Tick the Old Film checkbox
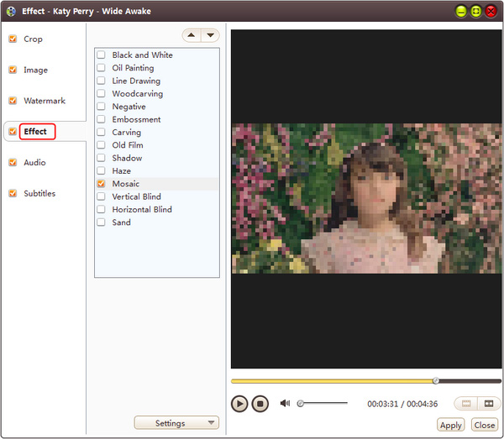The width and height of the screenshot is (504, 439). [x=102, y=145]
